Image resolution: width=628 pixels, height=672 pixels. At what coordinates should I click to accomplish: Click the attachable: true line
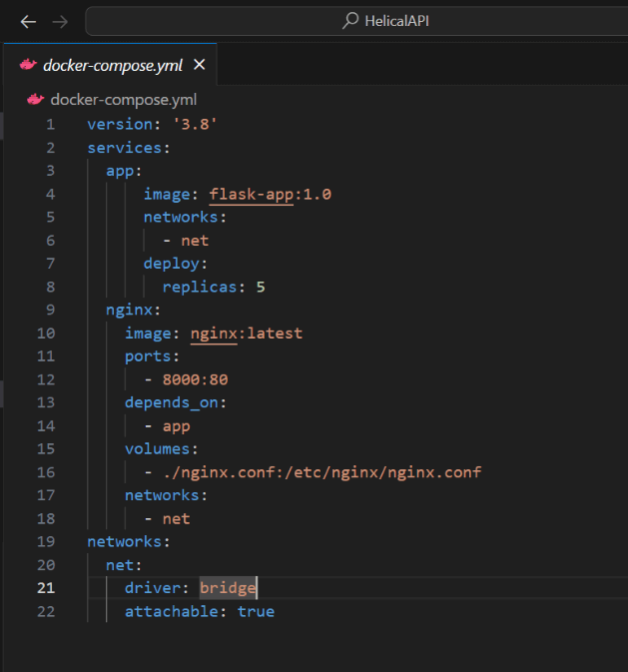coord(200,611)
